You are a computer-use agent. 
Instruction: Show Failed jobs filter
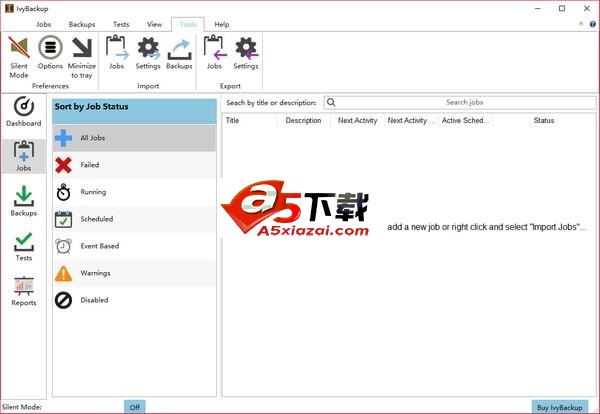[134, 165]
